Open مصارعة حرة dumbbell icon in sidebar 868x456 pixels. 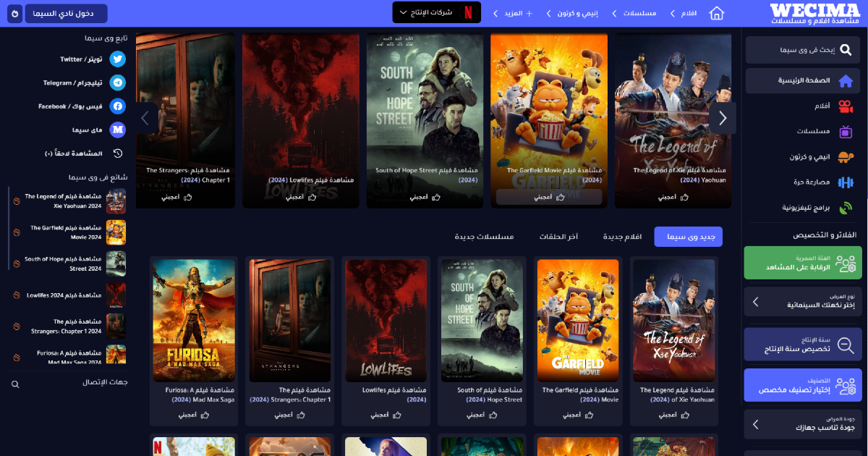(x=846, y=182)
